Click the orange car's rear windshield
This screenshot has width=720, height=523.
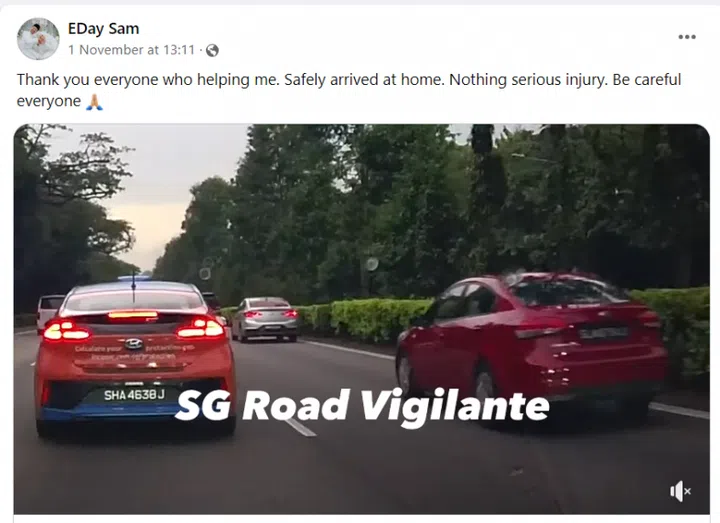[x=133, y=301]
